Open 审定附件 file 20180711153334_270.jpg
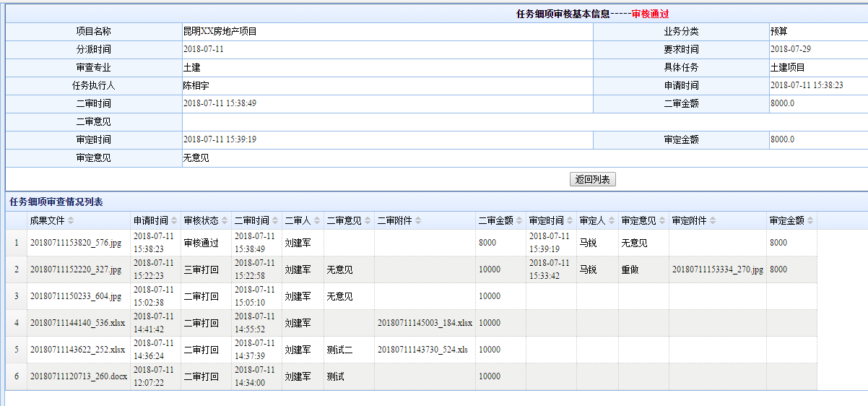 tap(717, 269)
